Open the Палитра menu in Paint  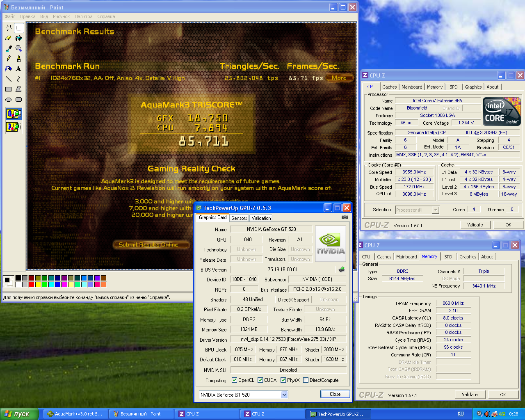83,16
